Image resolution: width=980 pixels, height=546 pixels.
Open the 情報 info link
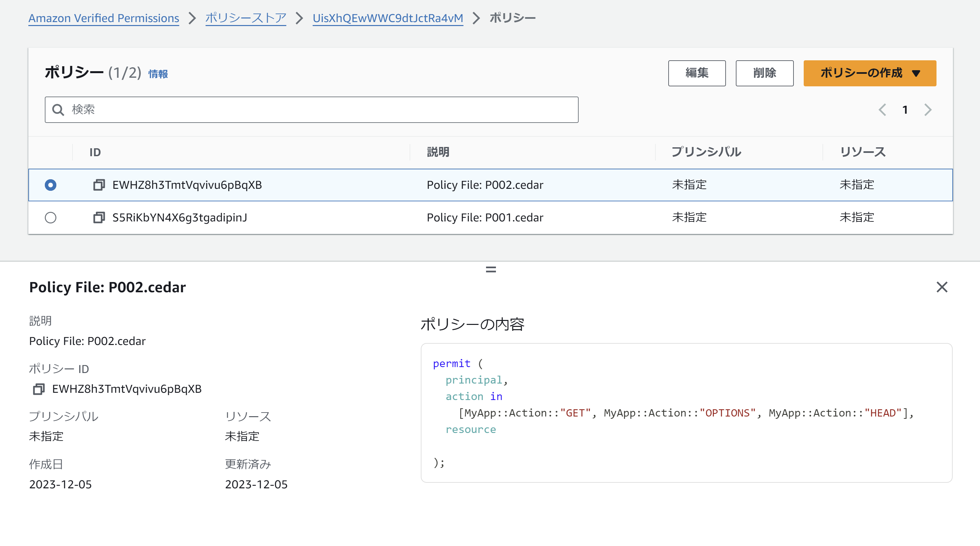pyautogui.click(x=158, y=74)
